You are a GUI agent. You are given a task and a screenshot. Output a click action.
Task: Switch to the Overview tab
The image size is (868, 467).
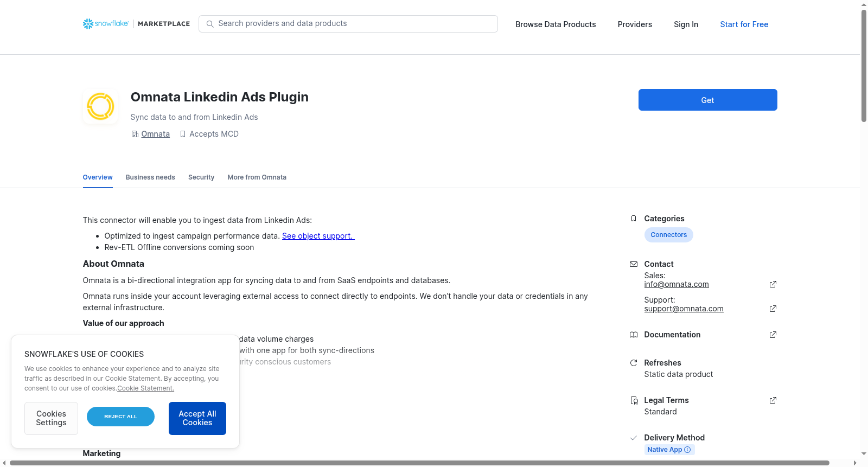[98, 177]
